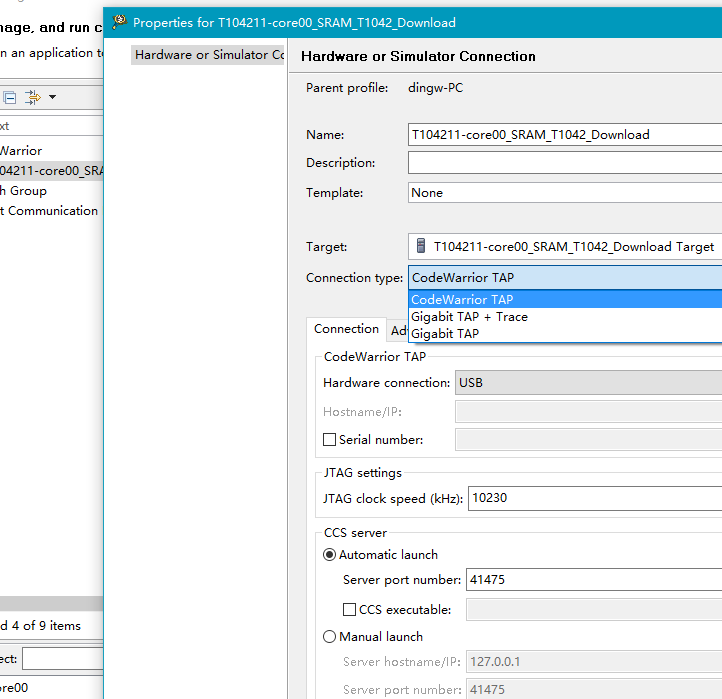Open the Connection type combo box
722x699 pixels.
coord(564,278)
